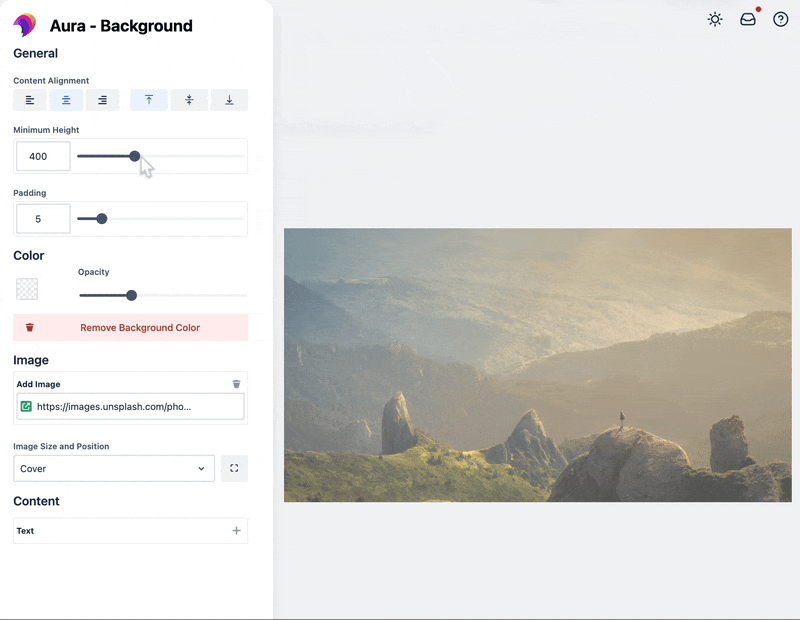
Task: Click the red trash icon in Remove Background Color
Action: tap(30, 328)
